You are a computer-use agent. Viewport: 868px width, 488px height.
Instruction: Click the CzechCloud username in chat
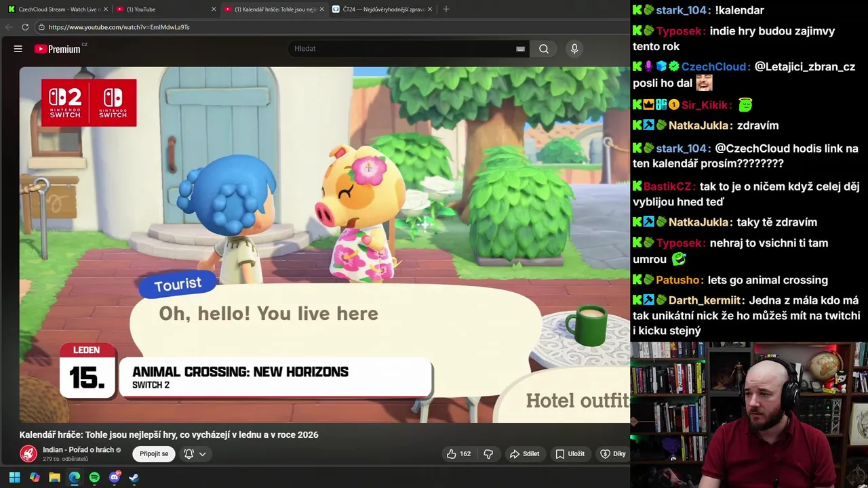[714, 66]
